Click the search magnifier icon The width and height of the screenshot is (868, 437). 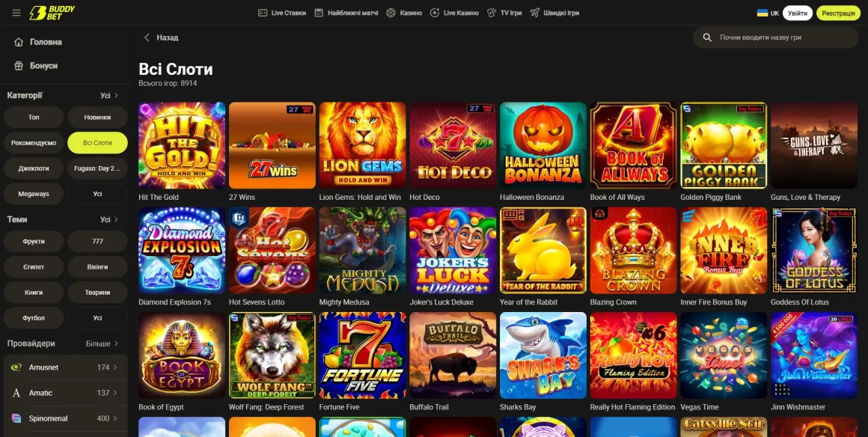(707, 37)
